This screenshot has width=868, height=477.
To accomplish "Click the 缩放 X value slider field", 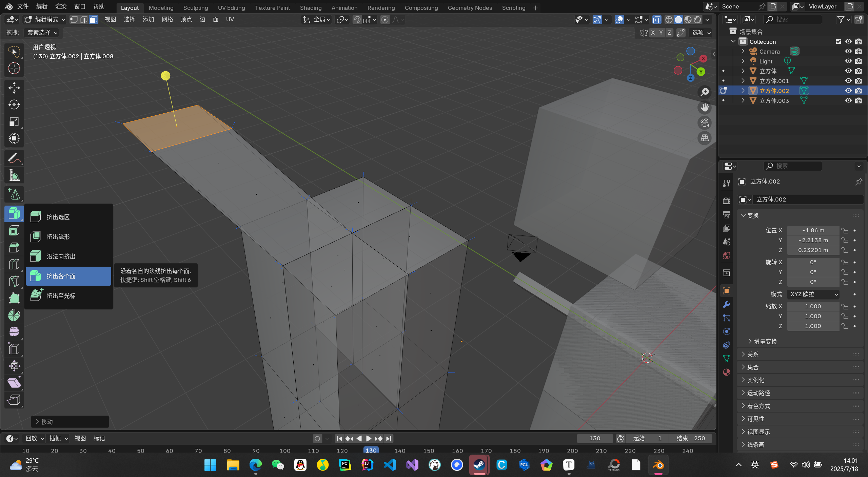I will coord(813,306).
